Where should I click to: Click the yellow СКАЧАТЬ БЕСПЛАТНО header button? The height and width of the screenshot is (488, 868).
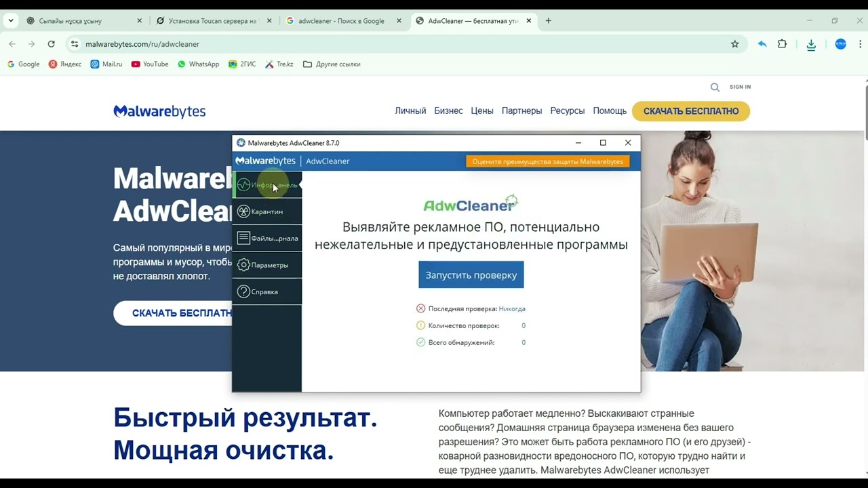point(691,111)
